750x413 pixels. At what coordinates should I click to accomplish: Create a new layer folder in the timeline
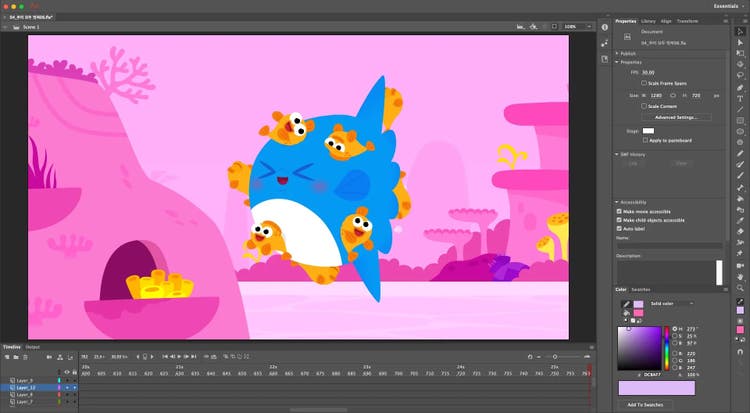click(x=16, y=357)
